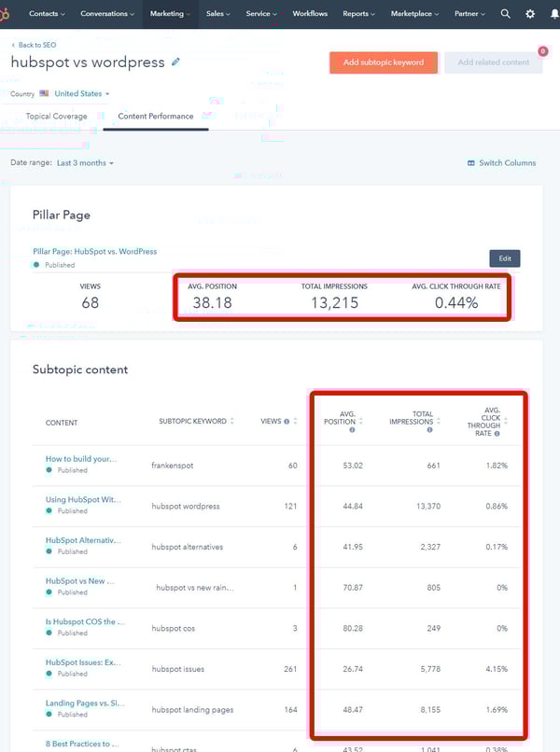
Task: Click the hubspot landing pages keyword
Action: (192, 710)
